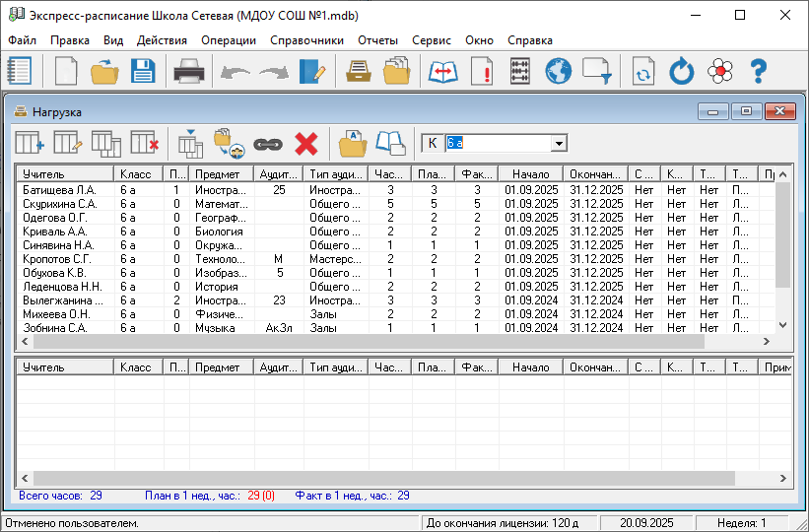809x532 pixels.
Task: Open the folder with letter A icon
Action: click(x=353, y=143)
